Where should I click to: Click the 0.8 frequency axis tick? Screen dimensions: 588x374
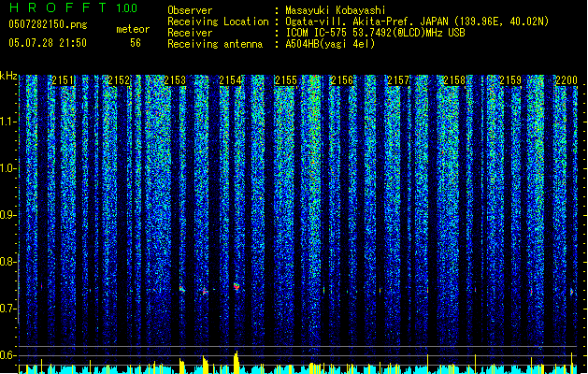(x=8, y=262)
